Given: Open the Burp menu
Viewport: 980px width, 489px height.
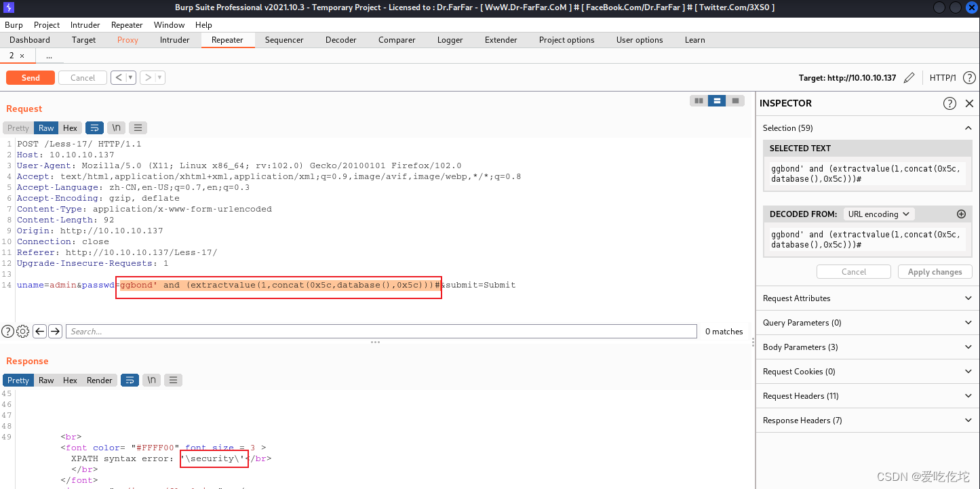Looking at the screenshot, I should tap(14, 25).
